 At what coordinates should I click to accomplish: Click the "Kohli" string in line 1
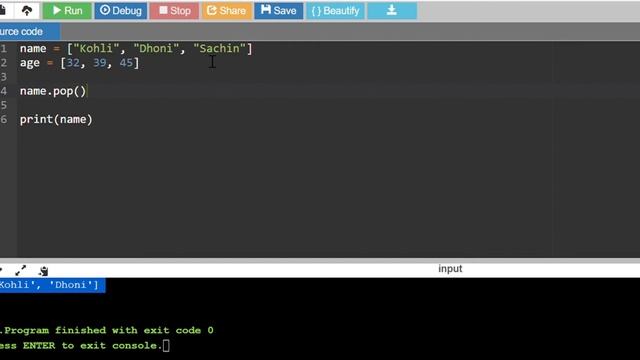pyautogui.click(x=96, y=49)
